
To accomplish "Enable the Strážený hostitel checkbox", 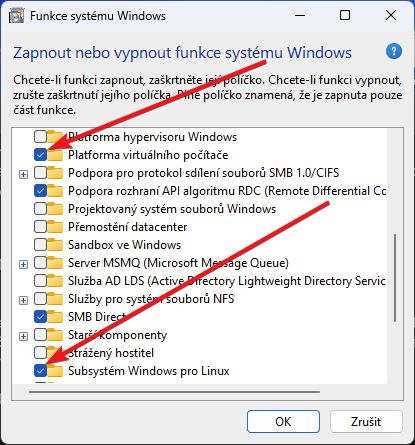I will (40, 353).
